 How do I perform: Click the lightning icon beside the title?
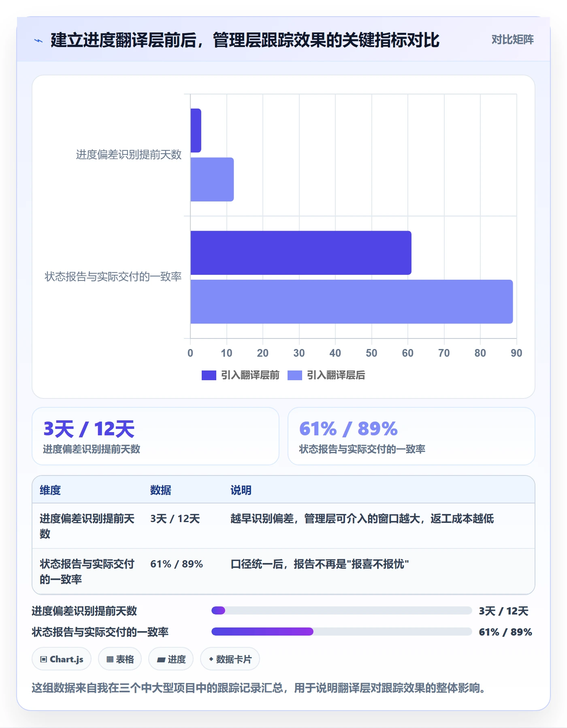(38, 41)
